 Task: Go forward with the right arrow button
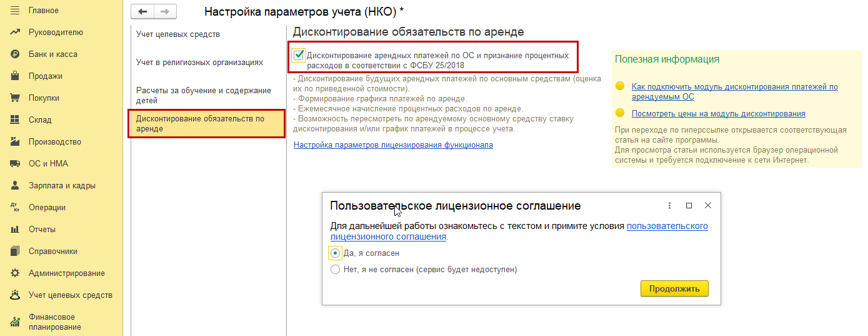pyautogui.click(x=165, y=12)
